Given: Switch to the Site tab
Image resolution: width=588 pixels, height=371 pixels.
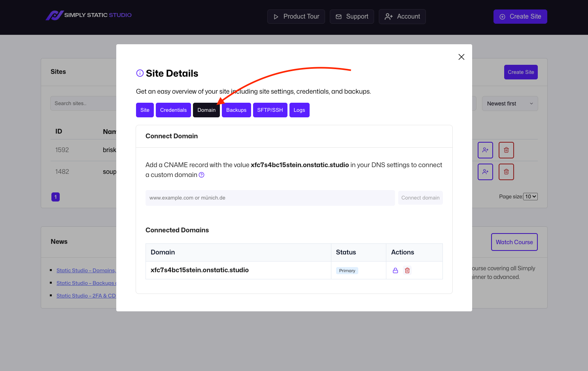Looking at the screenshot, I should (x=145, y=110).
